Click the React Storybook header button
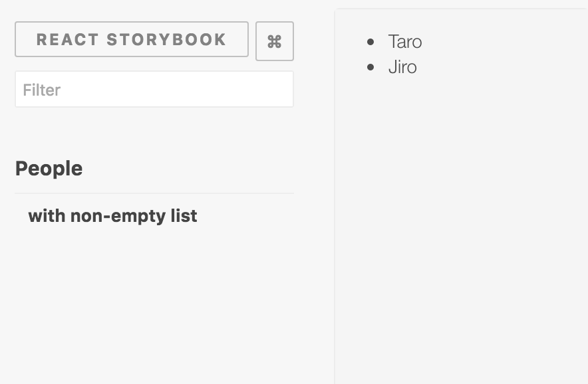 (132, 39)
